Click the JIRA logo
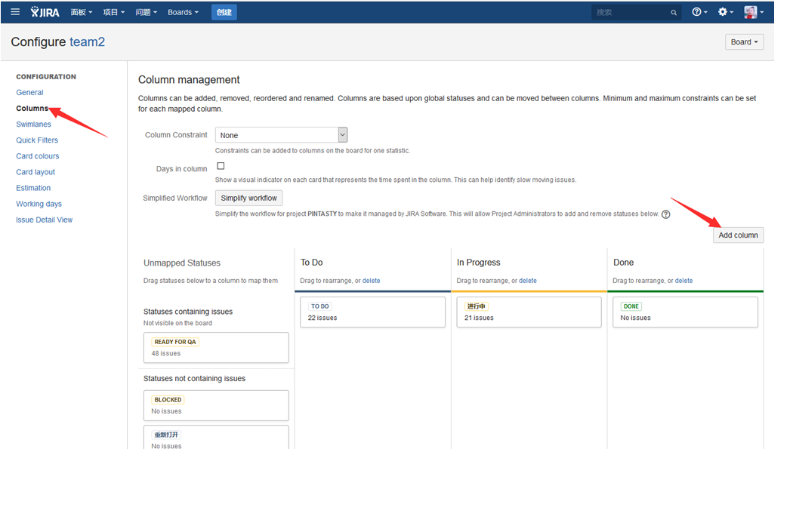Screen dimensions: 796x532 [x=45, y=12]
